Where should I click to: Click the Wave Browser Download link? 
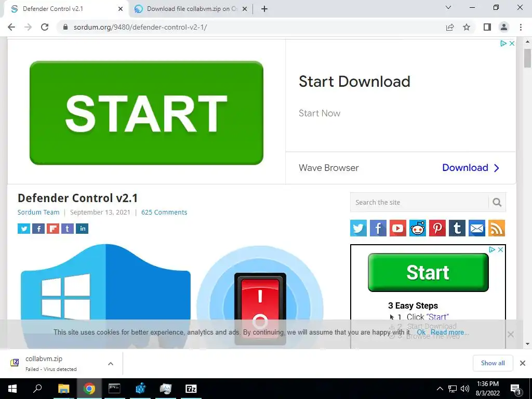(x=471, y=168)
